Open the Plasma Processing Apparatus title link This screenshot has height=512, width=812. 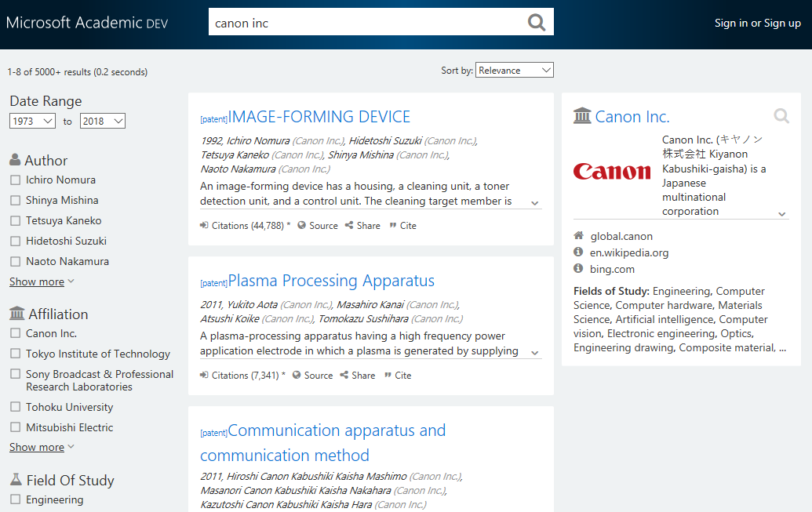(330, 281)
